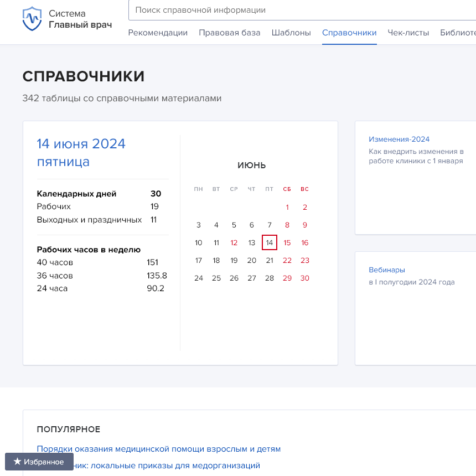Screen dimensions: 476x476
Task: Click date 26 in the calendar
Action: 234,278
